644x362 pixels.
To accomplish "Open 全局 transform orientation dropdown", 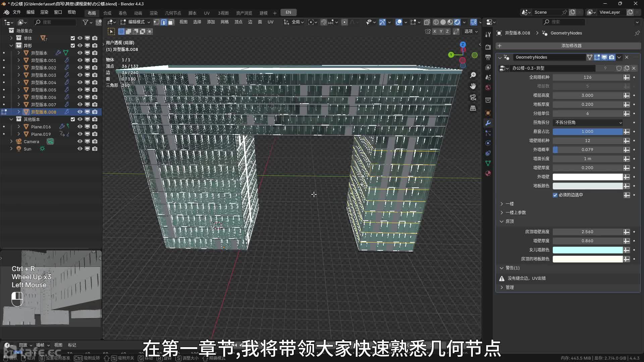I will (x=294, y=22).
